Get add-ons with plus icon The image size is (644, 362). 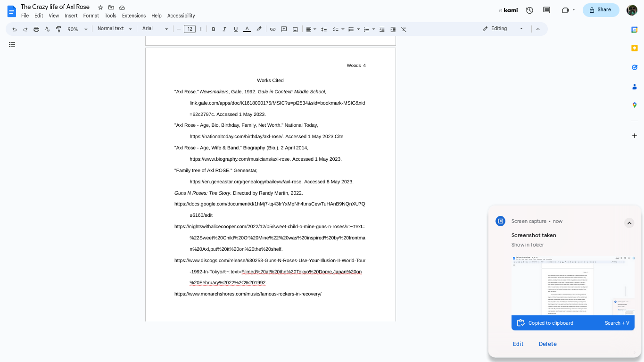click(635, 136)
